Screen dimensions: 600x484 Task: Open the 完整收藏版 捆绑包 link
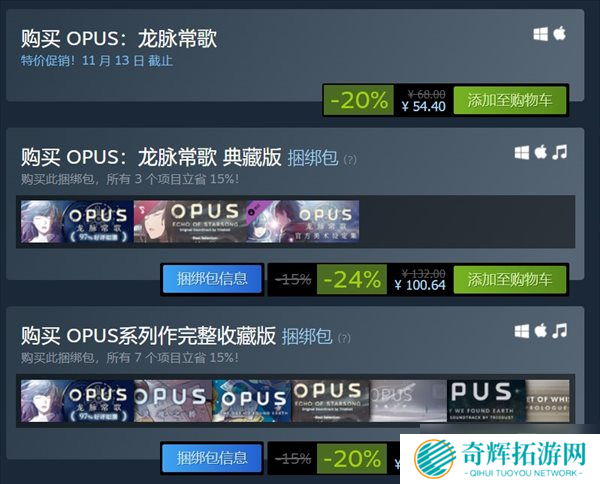click(x=307, y=336)
